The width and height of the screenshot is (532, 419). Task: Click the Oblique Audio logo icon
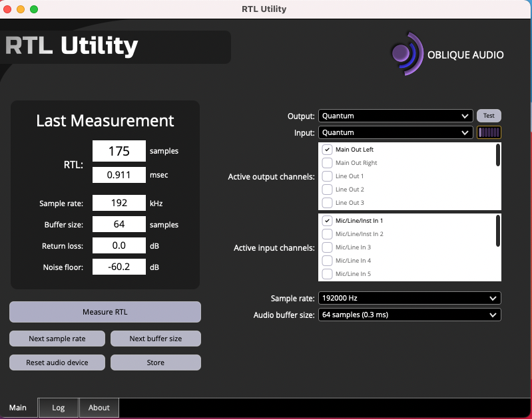tap(407, 54)
